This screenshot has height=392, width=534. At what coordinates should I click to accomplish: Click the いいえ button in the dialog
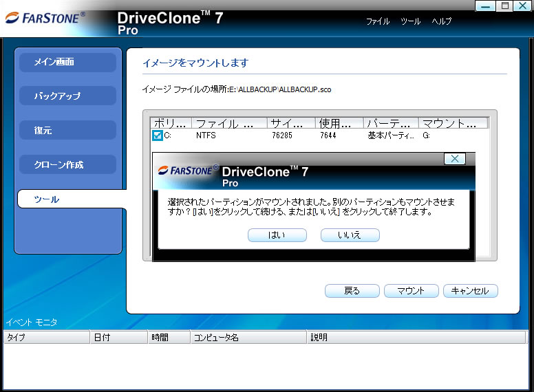coord(350,235)
